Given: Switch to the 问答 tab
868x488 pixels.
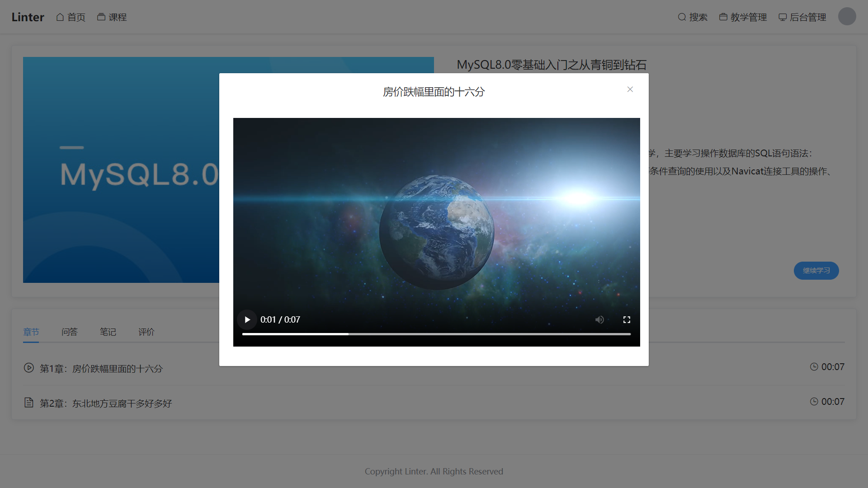Looking at the screenshot, I should coord(70,332).
